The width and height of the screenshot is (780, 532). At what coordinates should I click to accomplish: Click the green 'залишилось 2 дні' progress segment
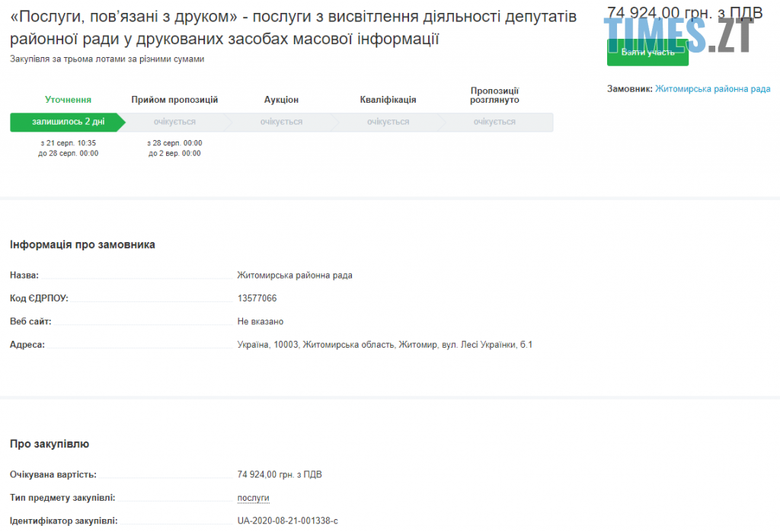[x=68, y=122]
